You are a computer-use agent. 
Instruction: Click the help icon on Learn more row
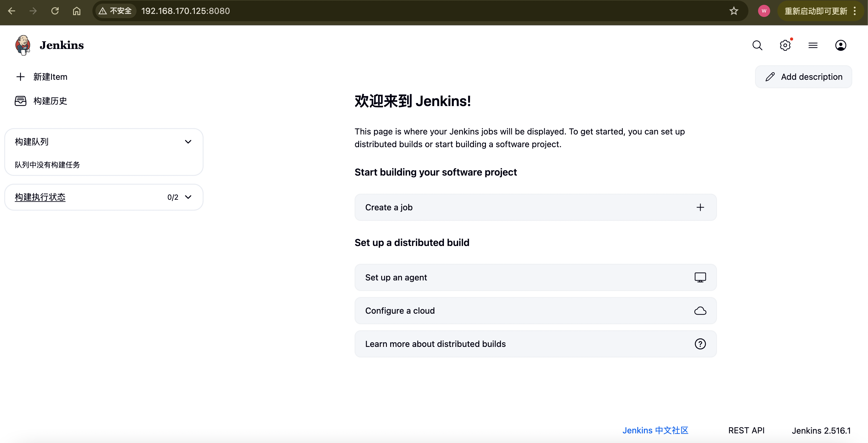click(x=700, y=344)
